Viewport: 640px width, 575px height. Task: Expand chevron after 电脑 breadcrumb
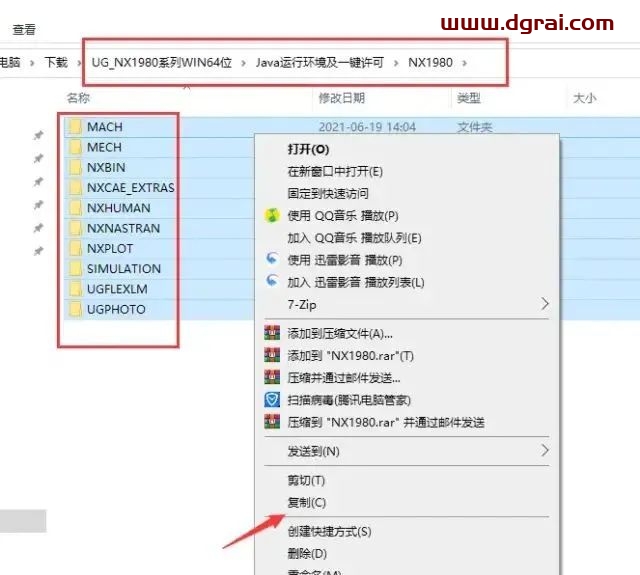point(32,63)
